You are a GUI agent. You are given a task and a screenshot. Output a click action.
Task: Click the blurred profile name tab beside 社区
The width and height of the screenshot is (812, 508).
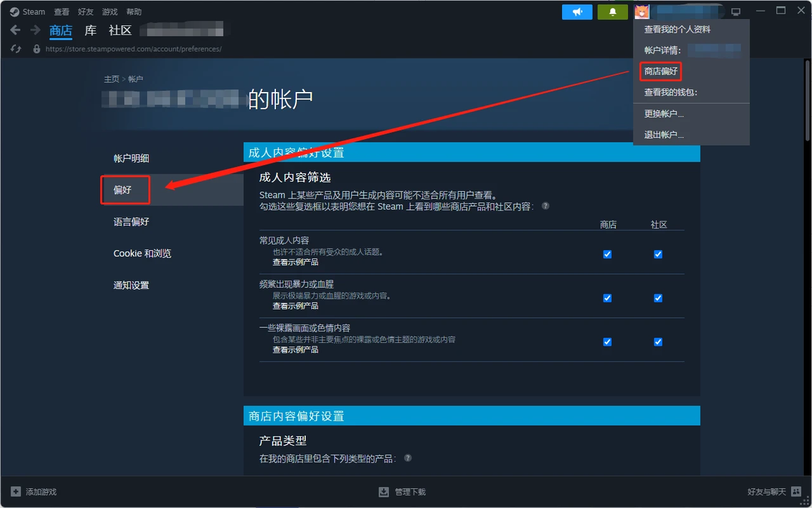click(x=185, y=30)
